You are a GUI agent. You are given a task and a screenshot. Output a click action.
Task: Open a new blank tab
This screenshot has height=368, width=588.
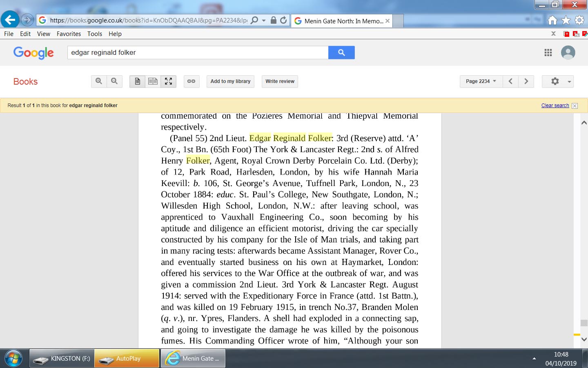(398, 21)
